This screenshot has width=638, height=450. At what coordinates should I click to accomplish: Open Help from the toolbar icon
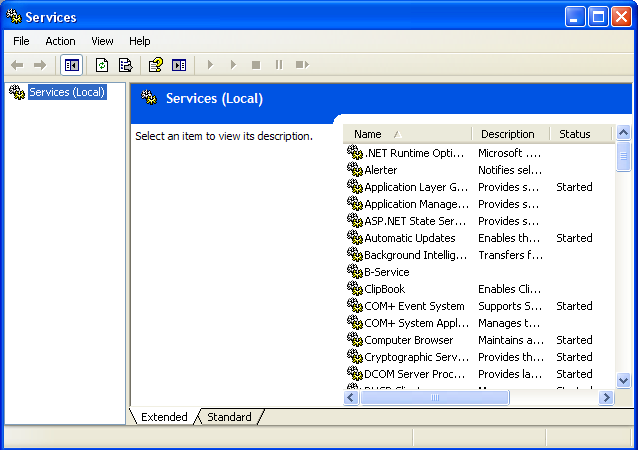156,65
